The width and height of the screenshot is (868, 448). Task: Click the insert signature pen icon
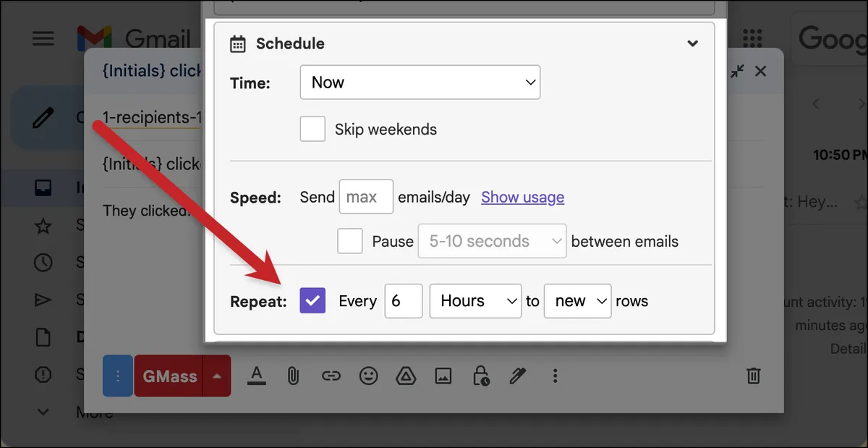(518, 376)
